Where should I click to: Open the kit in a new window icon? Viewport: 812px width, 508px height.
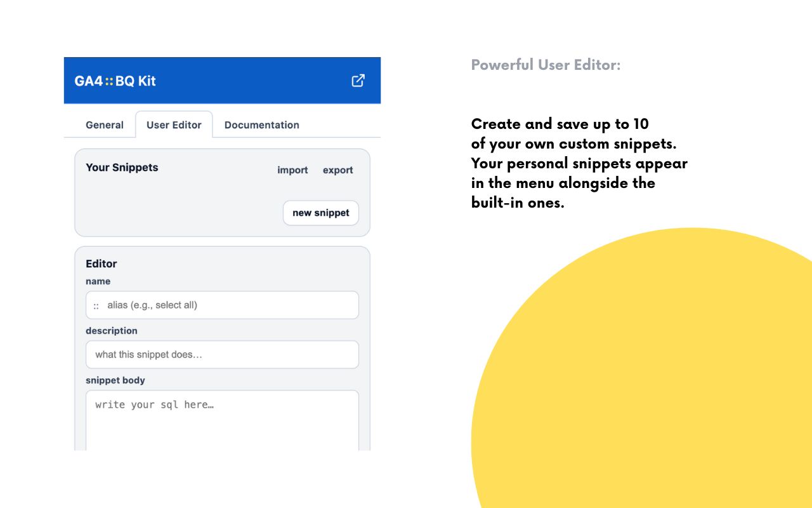tap(358, 81)
